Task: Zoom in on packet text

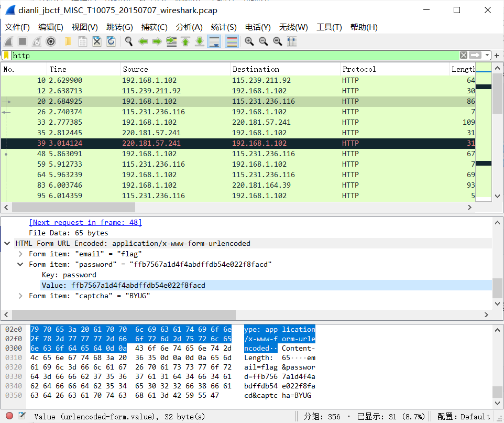Action: (x=249, y=41)
